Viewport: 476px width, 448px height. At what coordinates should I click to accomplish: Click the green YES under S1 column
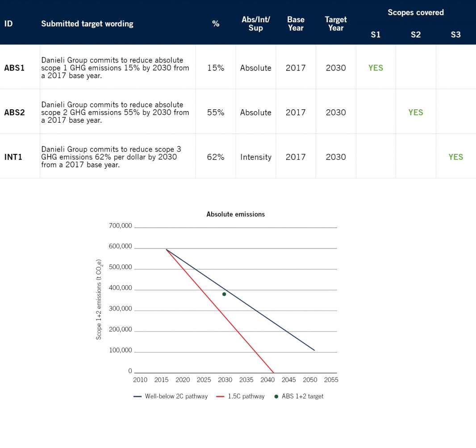[376, 68]
